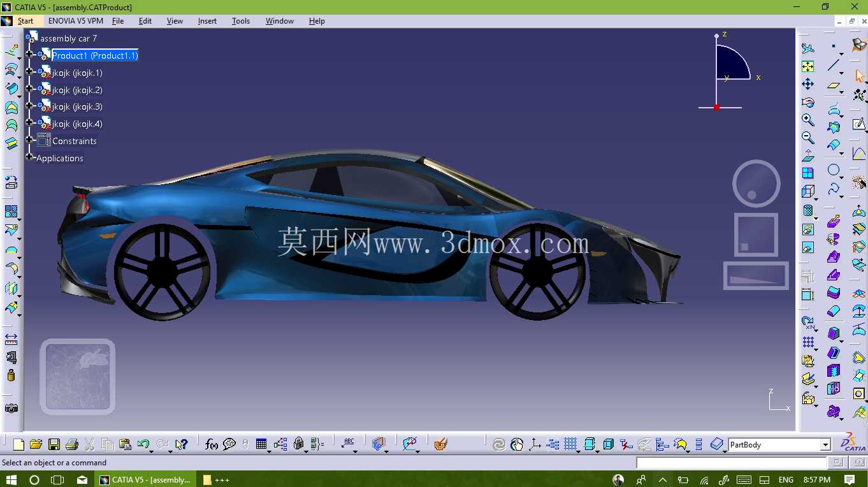
Task: Click the Create Multi-View icon
Action: pyautogui.click(x=808, y=173)
